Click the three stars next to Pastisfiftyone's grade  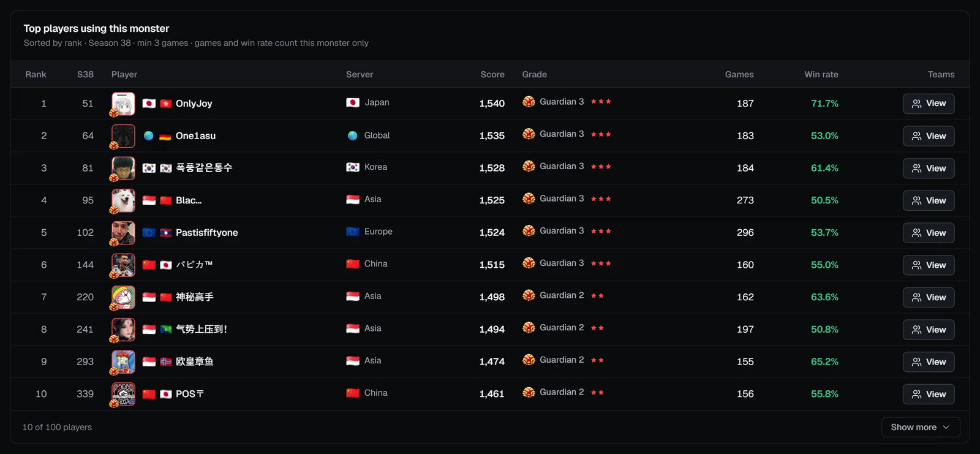[x=601, y=231]
